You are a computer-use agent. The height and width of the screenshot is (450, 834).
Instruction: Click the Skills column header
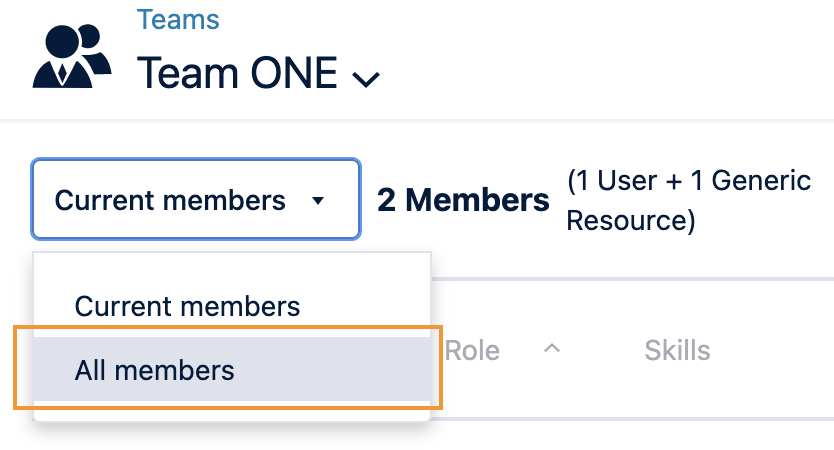pos(677,350)
